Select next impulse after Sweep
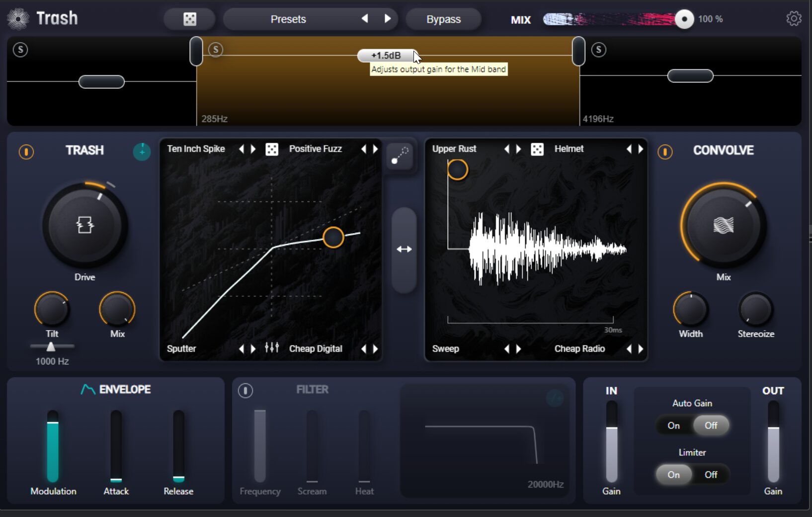 coord(518,348)
